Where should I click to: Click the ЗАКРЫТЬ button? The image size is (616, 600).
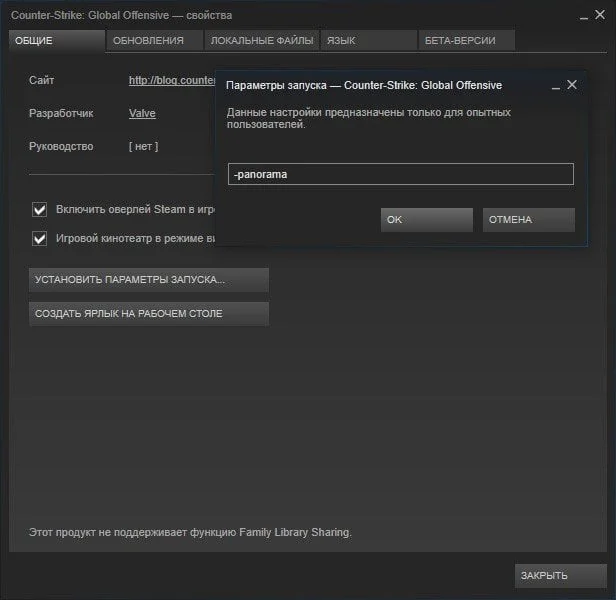561,576
